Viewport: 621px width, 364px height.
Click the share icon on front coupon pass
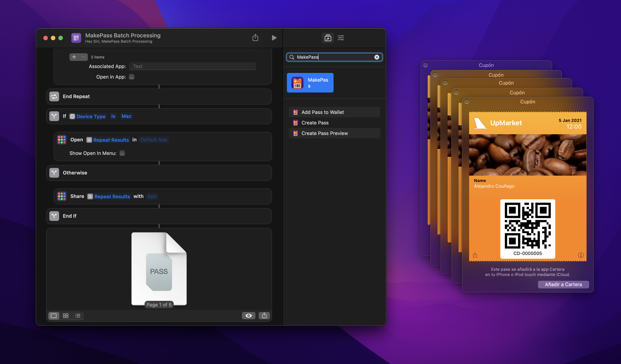pyautogui.click(x=475, y=255)
